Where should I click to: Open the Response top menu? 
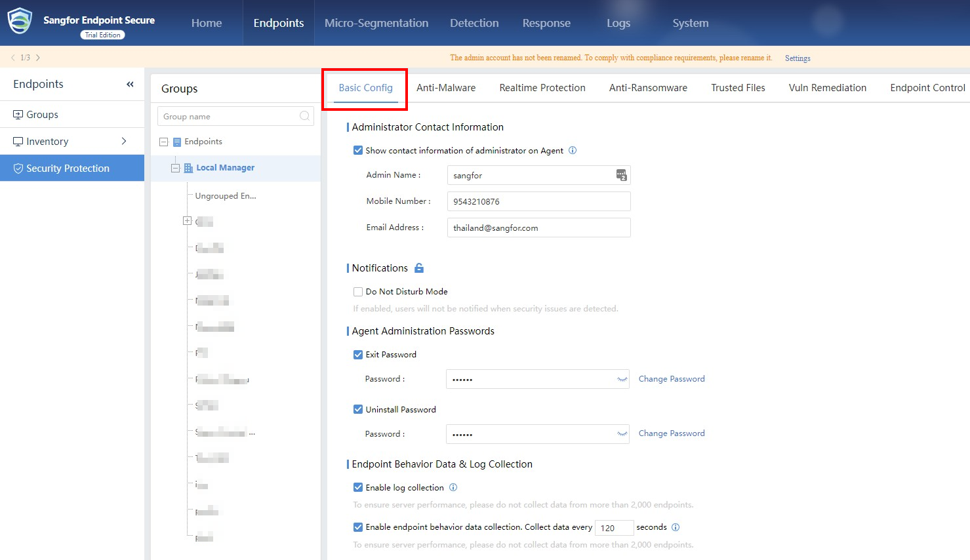546,23
